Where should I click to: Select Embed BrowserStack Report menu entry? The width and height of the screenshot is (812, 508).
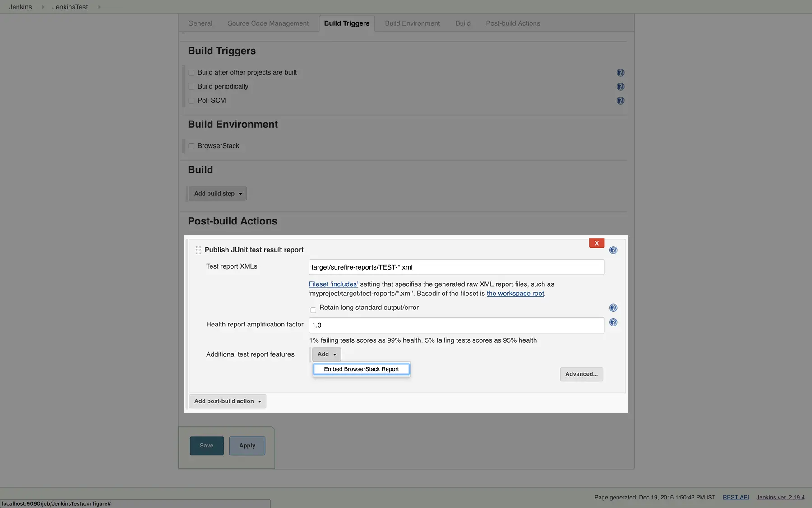[361, 369]
